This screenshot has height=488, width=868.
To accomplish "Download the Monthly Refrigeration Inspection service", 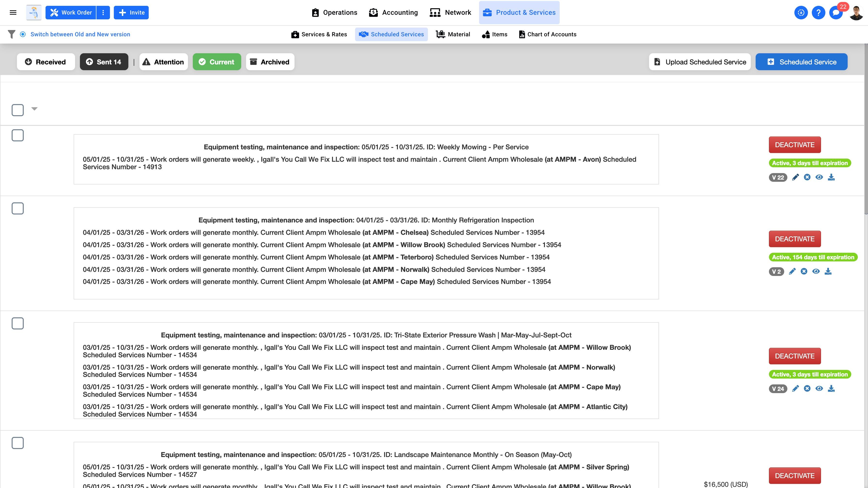I will point(828,271).
